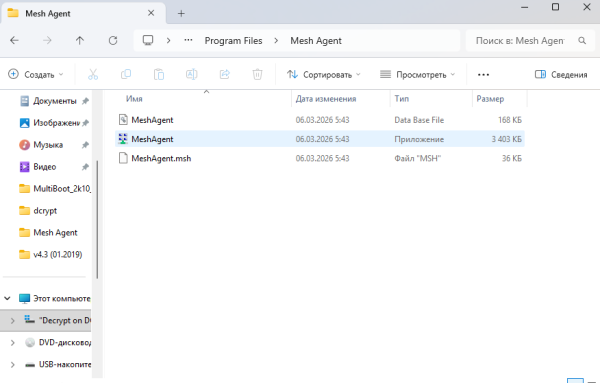Select the MeshAgent.msh file
The height and width of the screenshot is (383, 600).
tap(320, 158)
